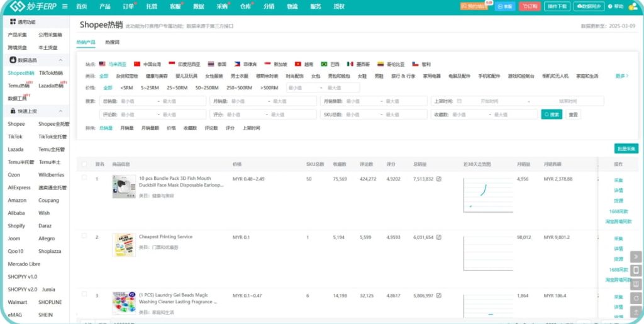Screen dimensions: 644x324
Task: Select the 泰国 Thailand flag site
Action: pyautogui.click(x=217, y=64)
